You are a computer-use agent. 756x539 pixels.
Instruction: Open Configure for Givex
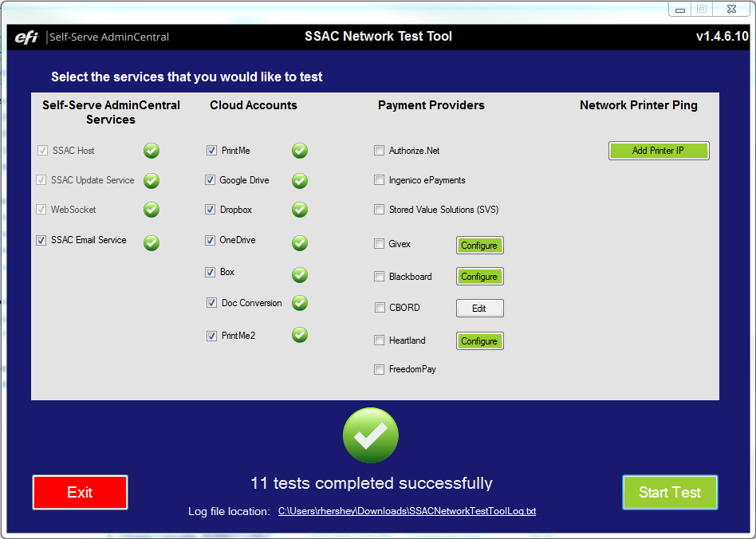480,246
